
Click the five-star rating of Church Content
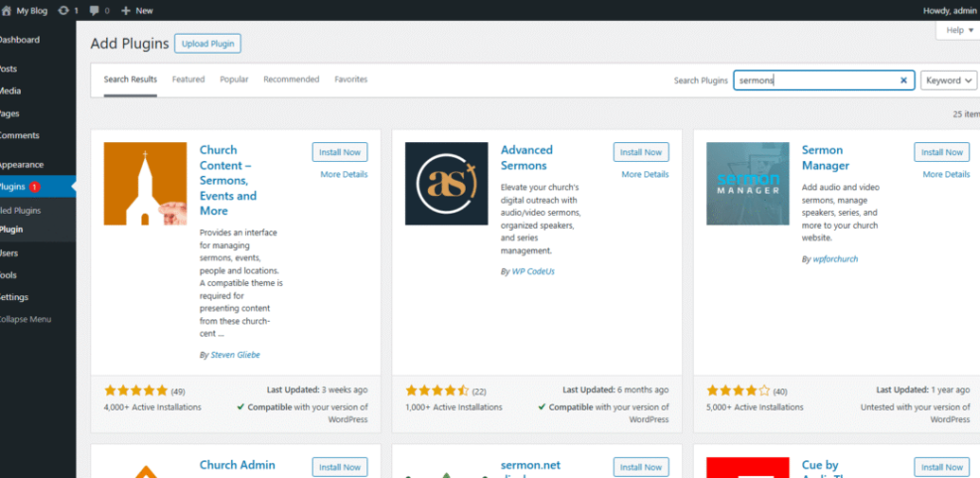[x=136, y=391]
